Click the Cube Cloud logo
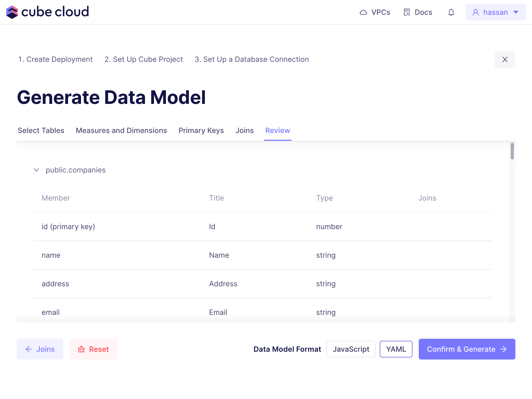This screenshot has width=532, height=399. point(48,12)
